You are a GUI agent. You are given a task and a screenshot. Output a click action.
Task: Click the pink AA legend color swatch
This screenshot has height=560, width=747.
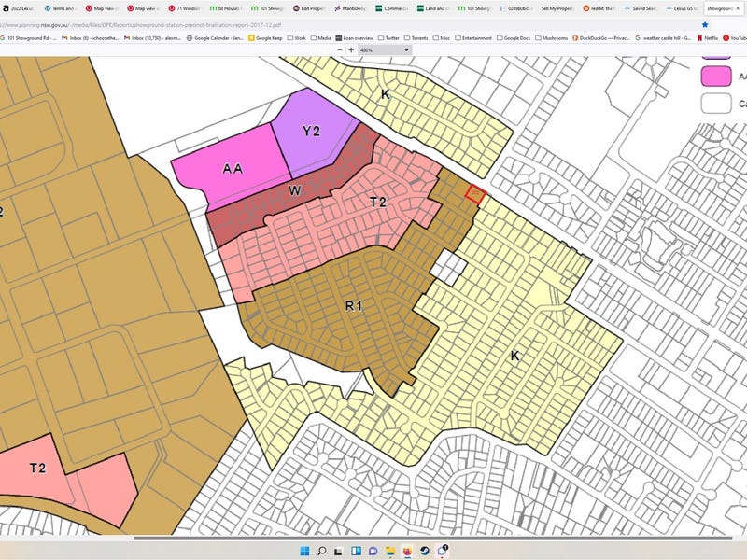717,77
